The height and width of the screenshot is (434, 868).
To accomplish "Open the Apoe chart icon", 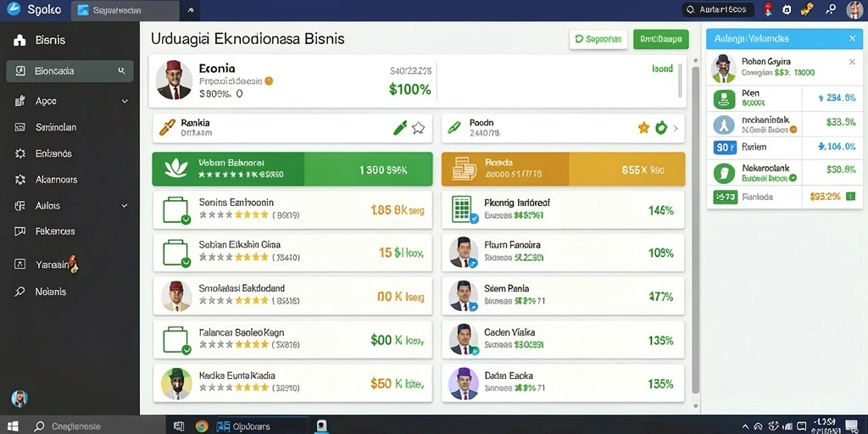I will (x=20, y=101).
